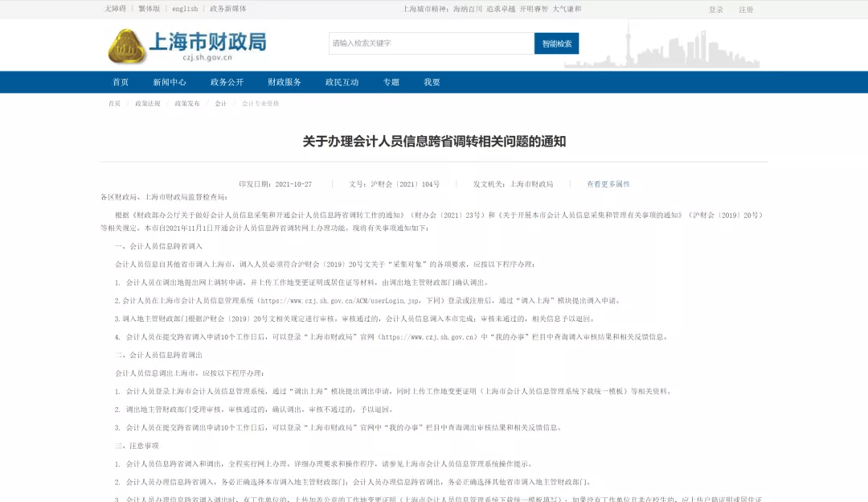Click the 会计 breadcrumb link
The height and width of the screenshot is (502, 868).
[220, 104]
